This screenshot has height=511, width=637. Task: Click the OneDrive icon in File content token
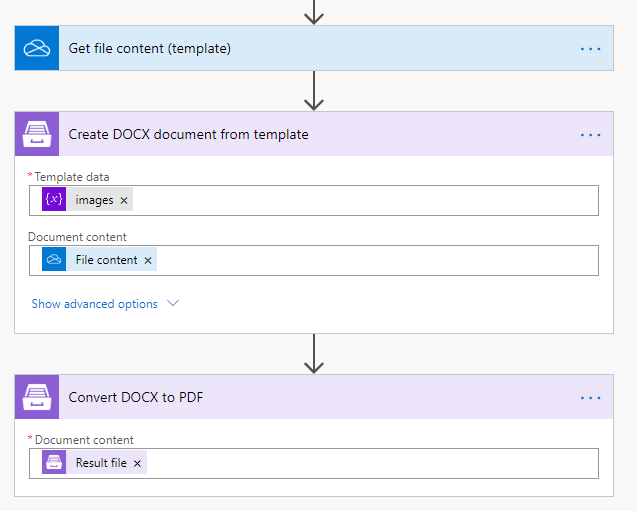pos(54,260)
